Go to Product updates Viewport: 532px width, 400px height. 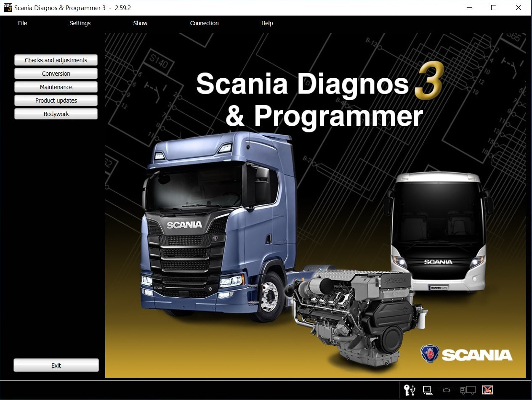(56, 101)
